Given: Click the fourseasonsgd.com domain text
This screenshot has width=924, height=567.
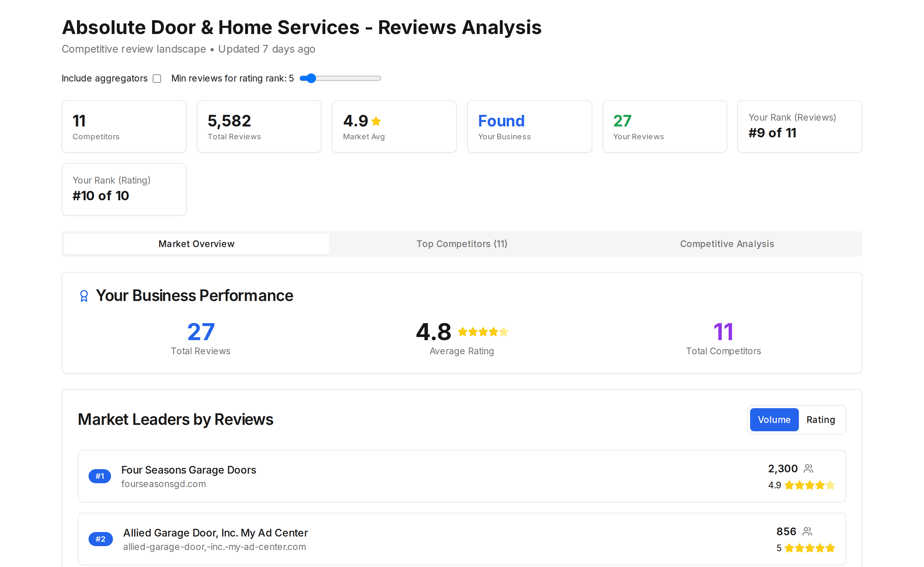Looking at the screenshot, I should point(164,484).
